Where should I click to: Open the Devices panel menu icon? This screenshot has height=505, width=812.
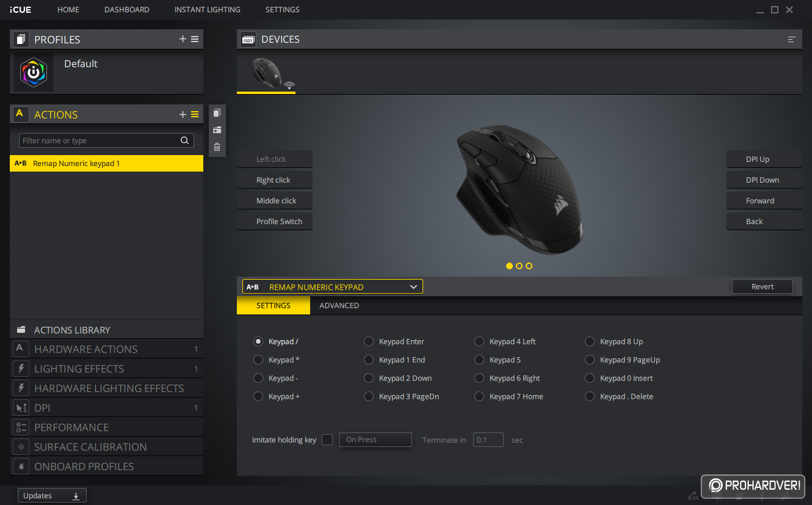pos(792,39)
